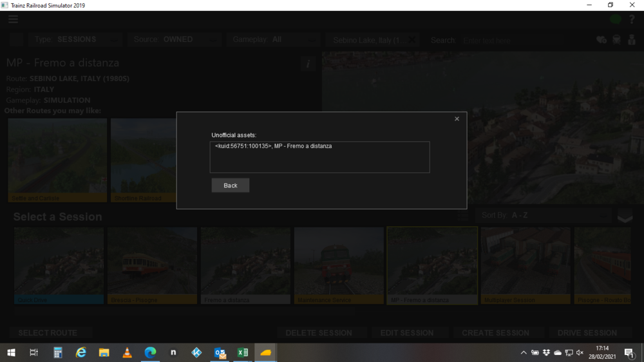The image size is (644, 362).
Task: Click the driver figure icon top right
Action: [632, 40]
